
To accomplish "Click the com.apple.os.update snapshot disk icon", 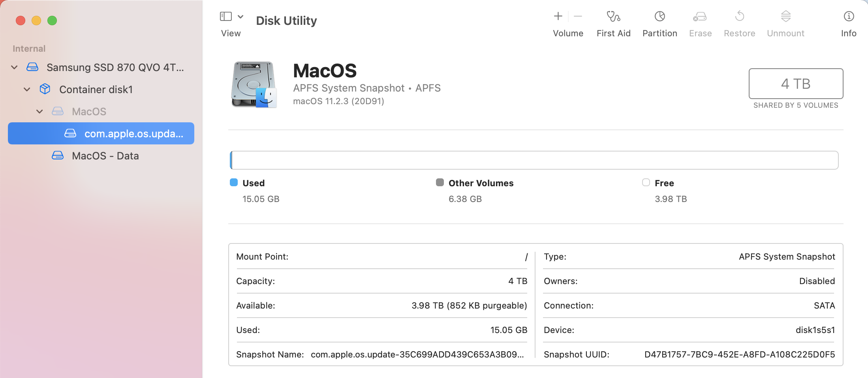I will pyautogui.click(x=70, y=134).
